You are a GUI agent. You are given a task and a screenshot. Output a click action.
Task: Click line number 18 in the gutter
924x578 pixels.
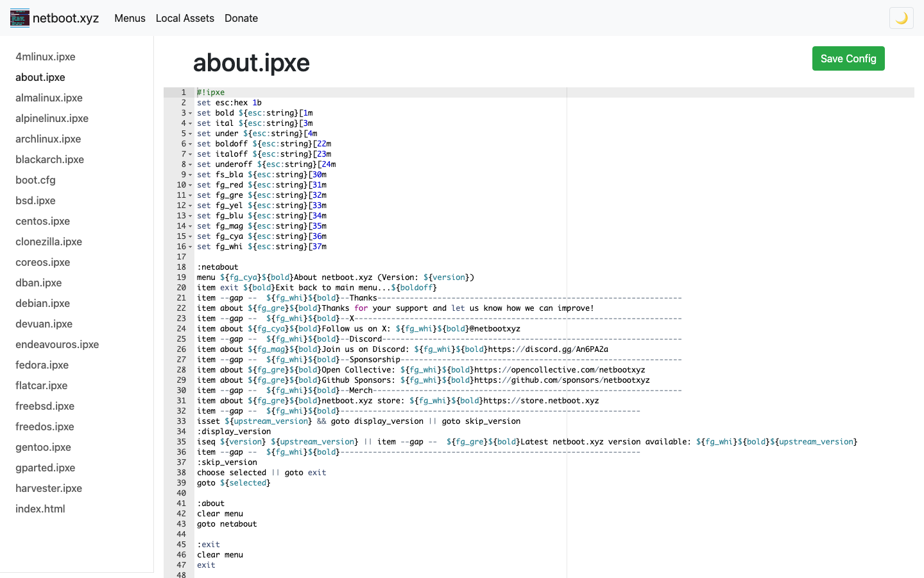tap(182, 267)
